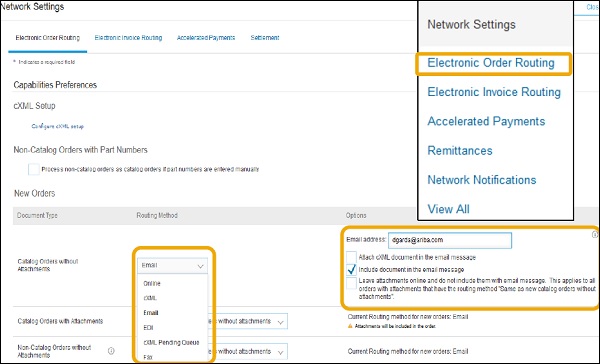The width and height of the screenshot is (600, 364).
Task: Click info icon beside Non-Catalog Orders without Attachments
Action: pos(111,351)
